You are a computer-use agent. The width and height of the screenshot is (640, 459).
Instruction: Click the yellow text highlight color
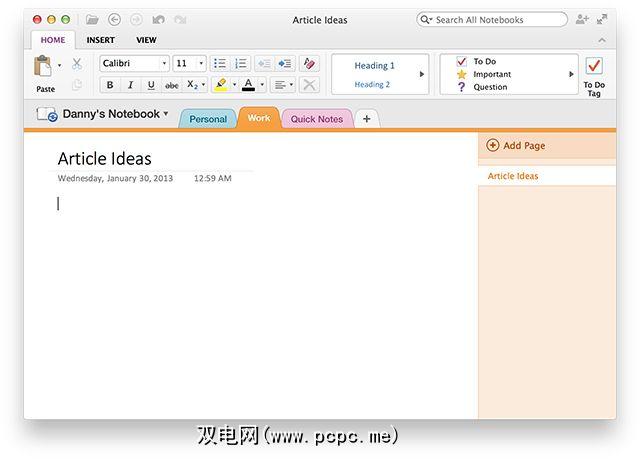[x=220, y=85]
